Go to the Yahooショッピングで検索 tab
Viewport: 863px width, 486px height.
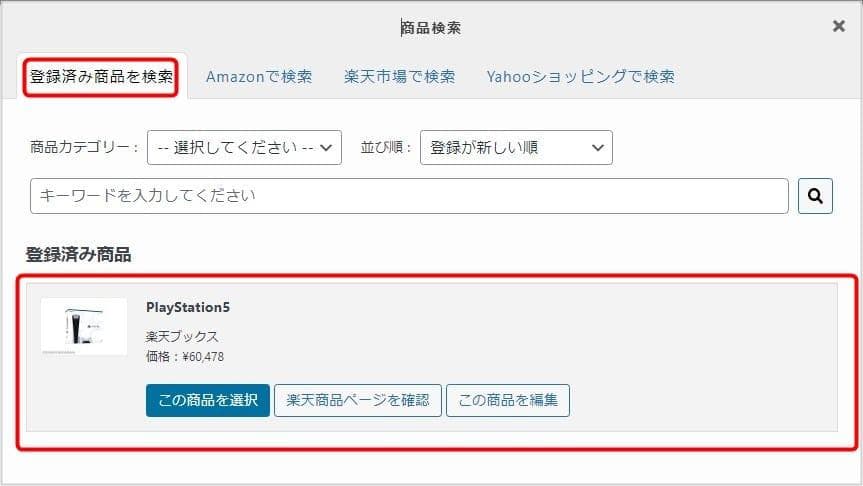click(x=580, y=77)
